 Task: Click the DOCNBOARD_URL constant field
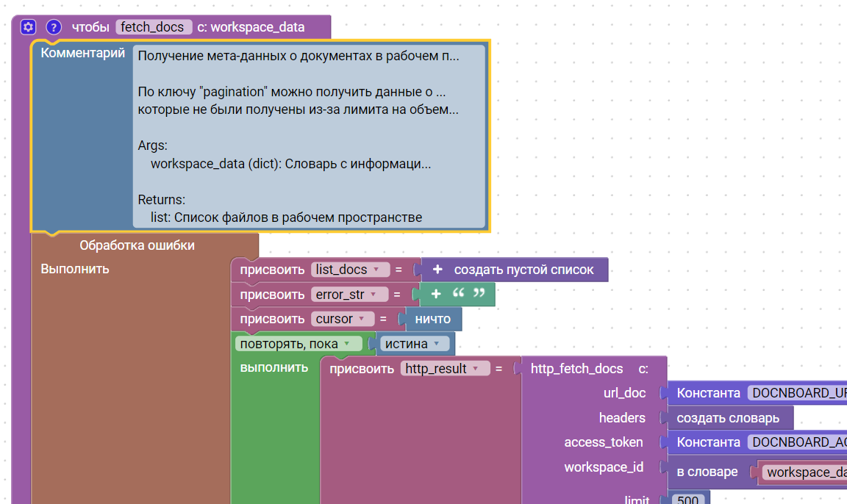pos(797,393)
